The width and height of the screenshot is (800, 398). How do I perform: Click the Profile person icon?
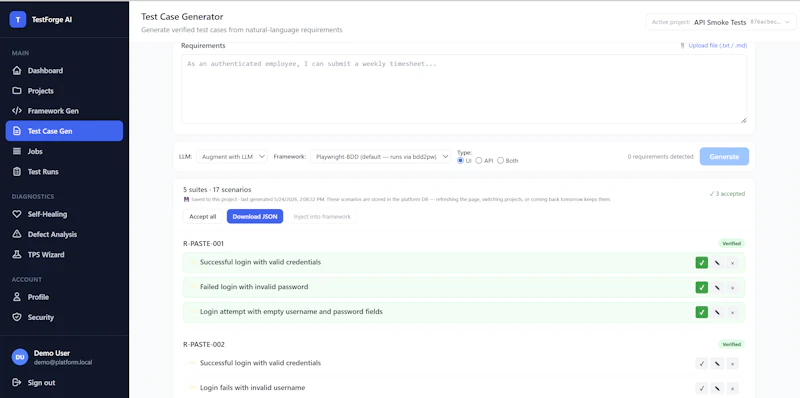(17, 297)
